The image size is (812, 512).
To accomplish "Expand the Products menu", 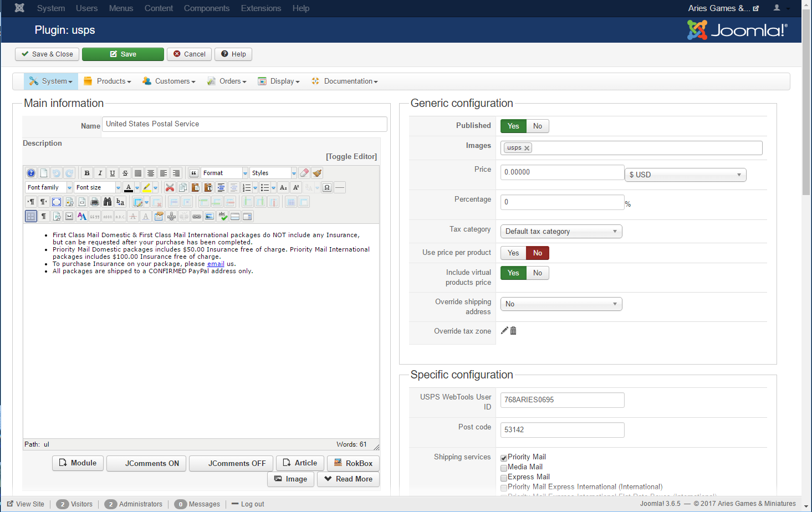I will [108, 81].
